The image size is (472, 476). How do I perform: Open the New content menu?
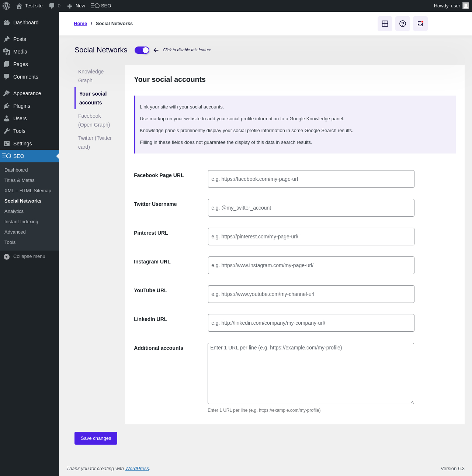click(76, 6)
